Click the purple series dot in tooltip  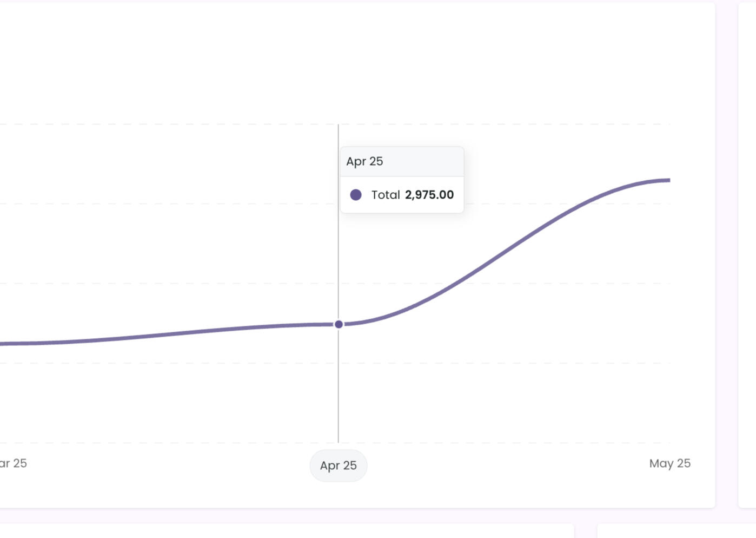[x=356, y=195]
